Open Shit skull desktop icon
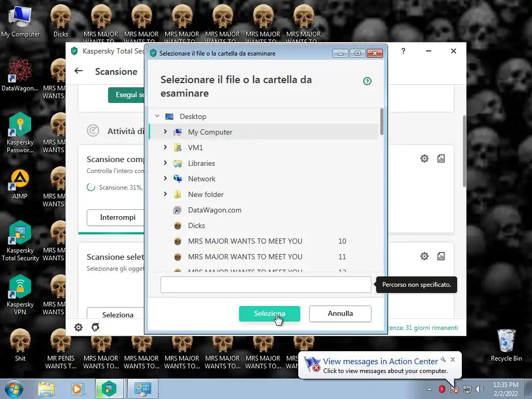This screenshot has width=532, height=399. tap(20, 345)
